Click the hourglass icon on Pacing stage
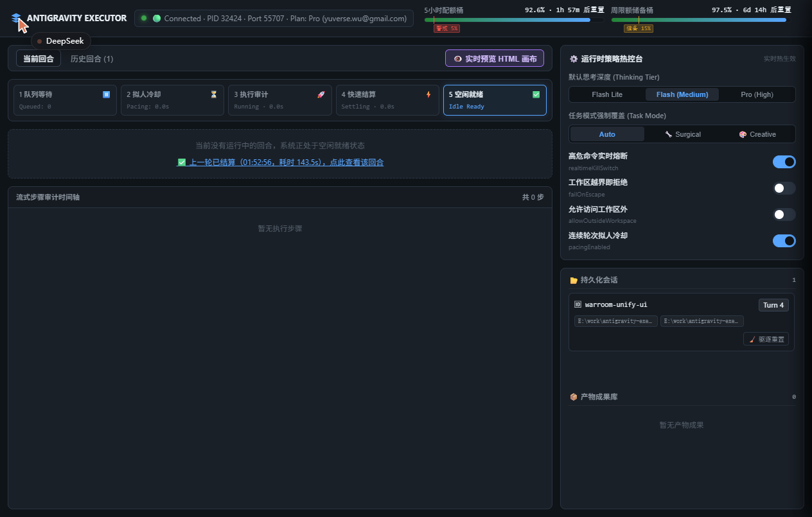This screenshot has width=812, height=517. (214, 94)
